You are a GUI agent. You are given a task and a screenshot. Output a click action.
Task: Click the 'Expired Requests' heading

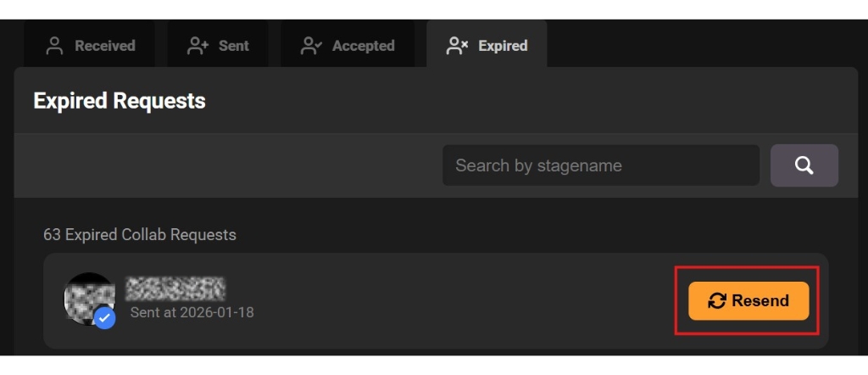(120, 101)
